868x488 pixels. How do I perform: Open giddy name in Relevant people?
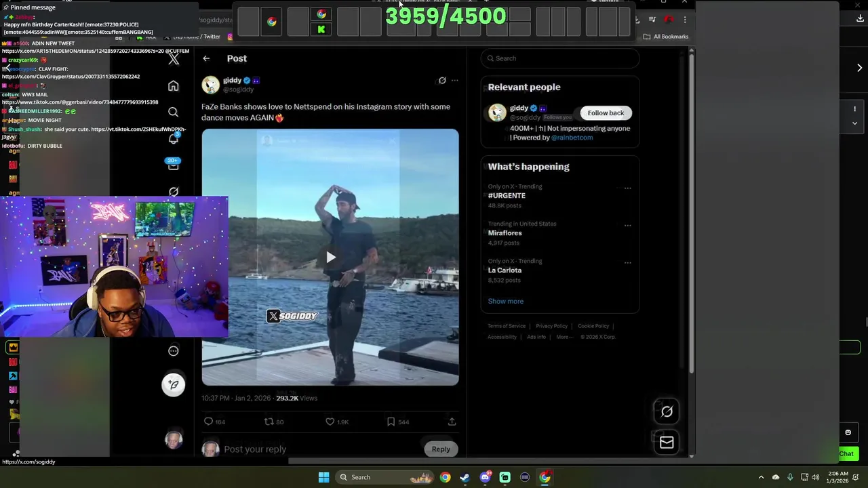(519, 108)
